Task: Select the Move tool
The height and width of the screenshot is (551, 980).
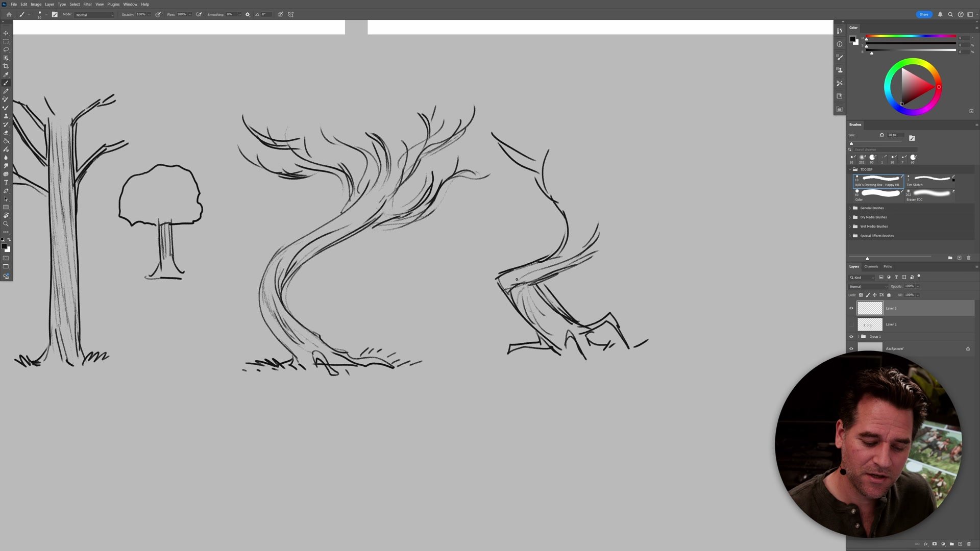Action: tap(6, 33)
